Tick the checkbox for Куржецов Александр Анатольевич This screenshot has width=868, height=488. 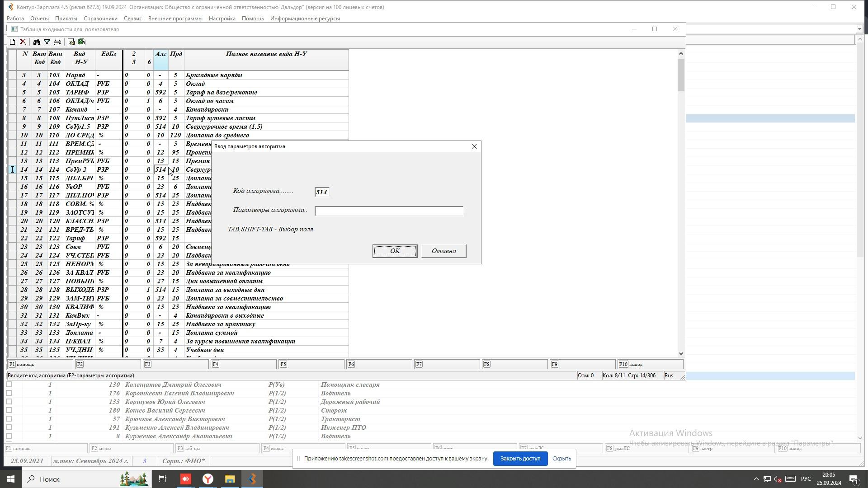(9, 436)
